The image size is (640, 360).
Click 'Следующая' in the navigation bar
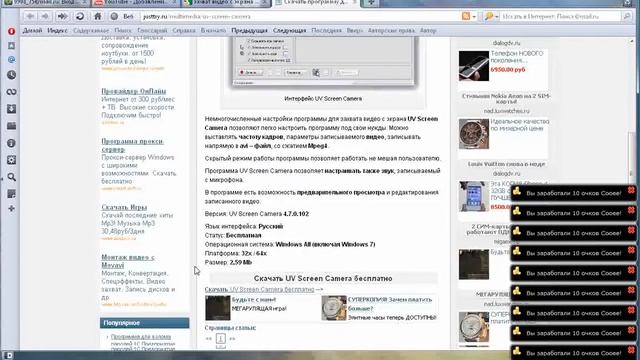[289, 31]
